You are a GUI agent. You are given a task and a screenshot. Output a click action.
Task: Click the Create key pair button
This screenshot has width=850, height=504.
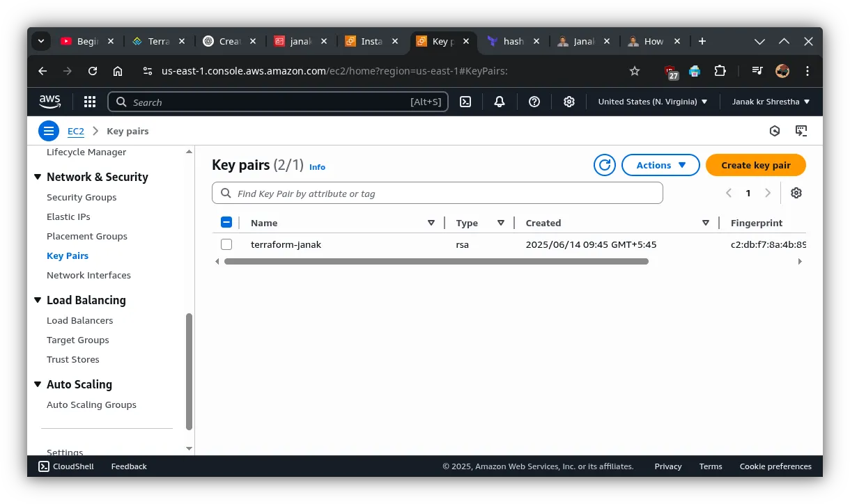click(755, 165)
